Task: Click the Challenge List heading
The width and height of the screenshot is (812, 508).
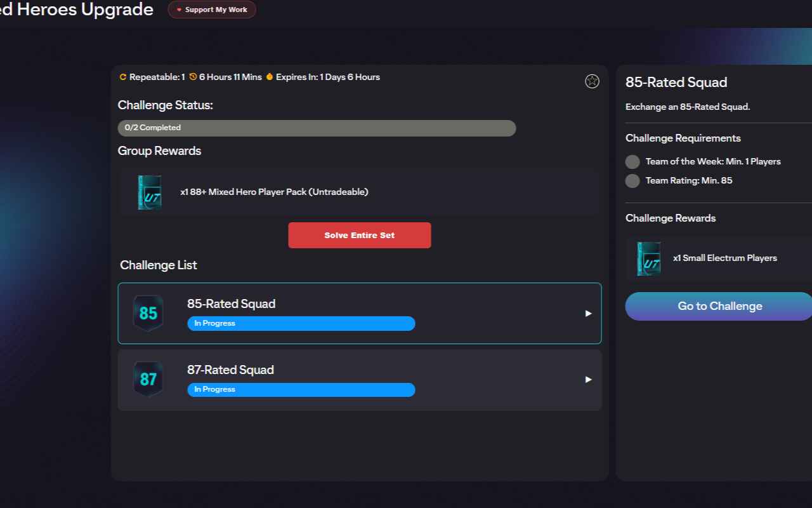Action: click(159, 265)
